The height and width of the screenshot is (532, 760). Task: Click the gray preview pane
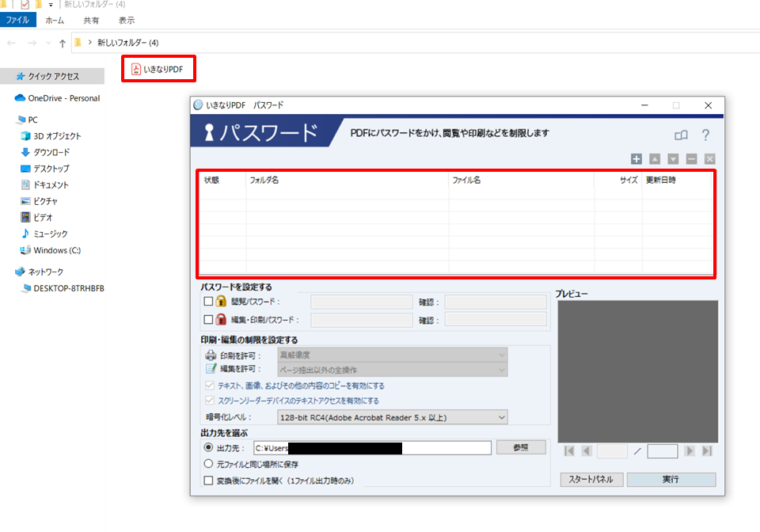point(638,371)
